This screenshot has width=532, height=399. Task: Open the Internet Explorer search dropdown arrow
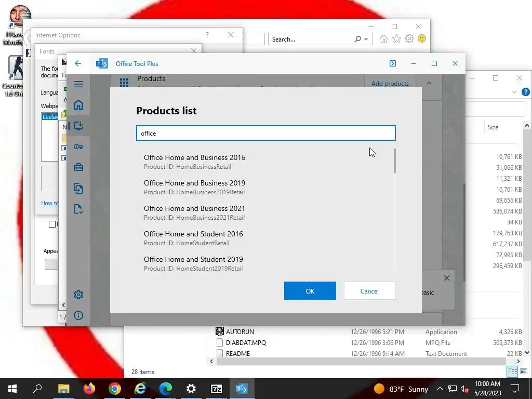tap(366, 39)
